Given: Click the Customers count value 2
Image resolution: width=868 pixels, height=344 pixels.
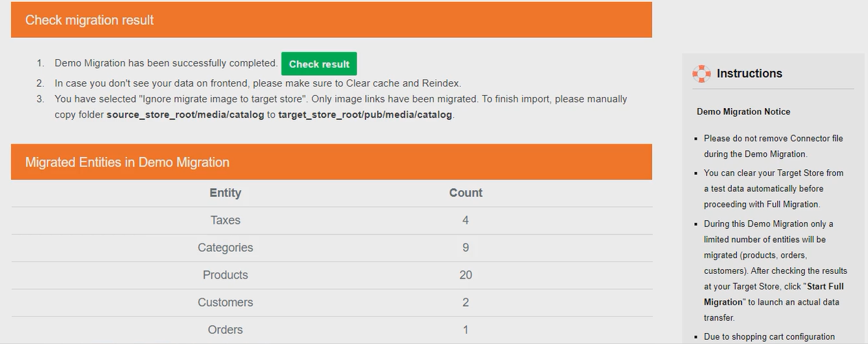Looking at the screenshot, I should [466, 303].
